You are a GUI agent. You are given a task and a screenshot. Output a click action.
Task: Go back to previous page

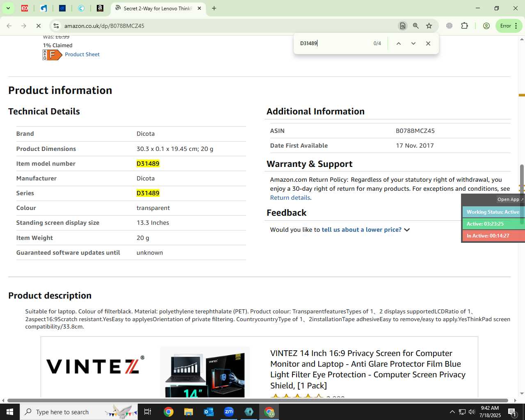pos(9,26)
